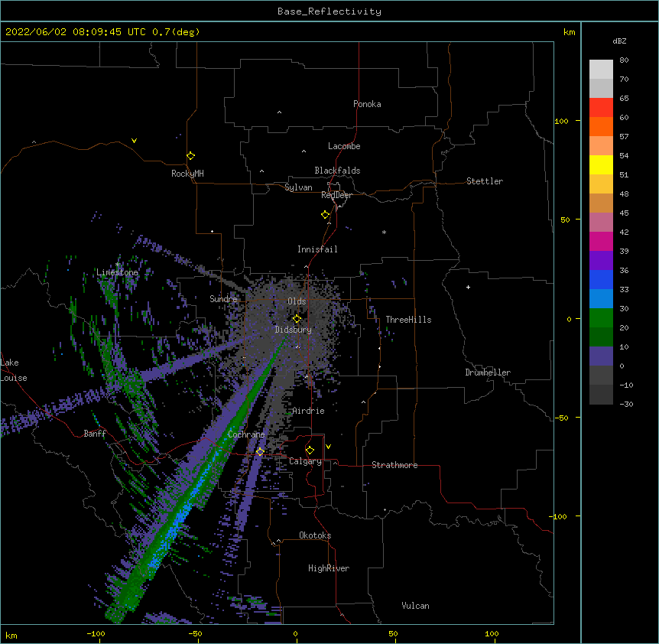Click the yellow v marker in the northwest
Screen dimensions: 659x644
pyautogui.click(x=134, y=141)
